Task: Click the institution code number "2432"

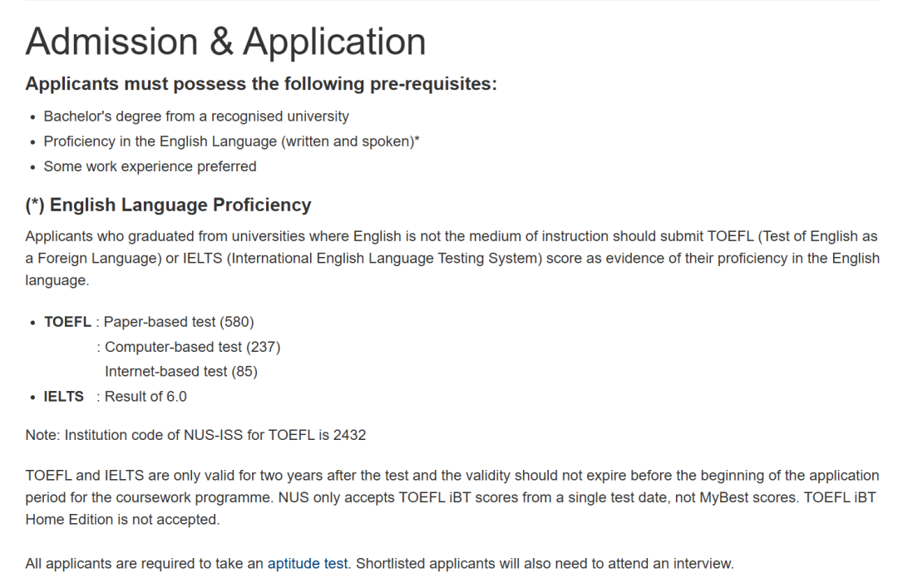Action: 349,435
